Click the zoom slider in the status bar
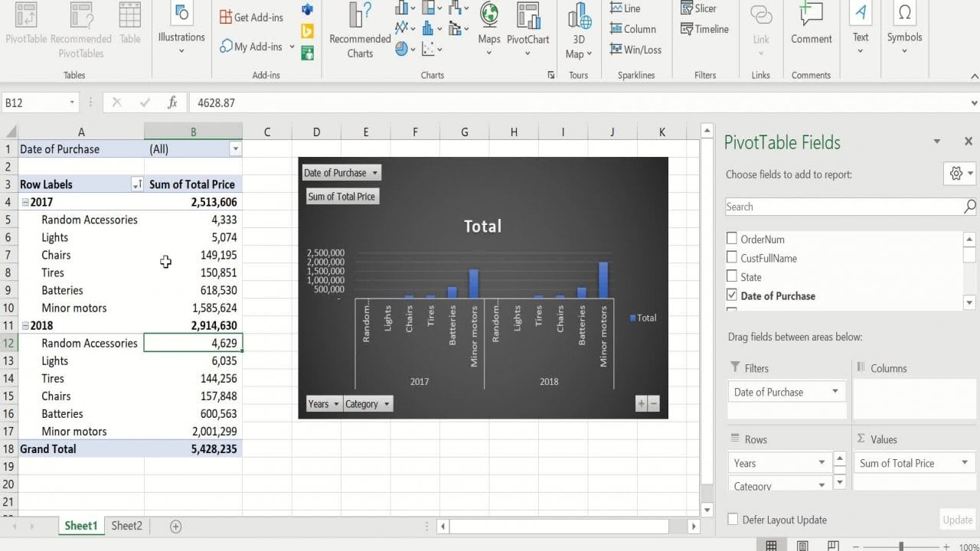The image size is (980, 551). [901, 546]
